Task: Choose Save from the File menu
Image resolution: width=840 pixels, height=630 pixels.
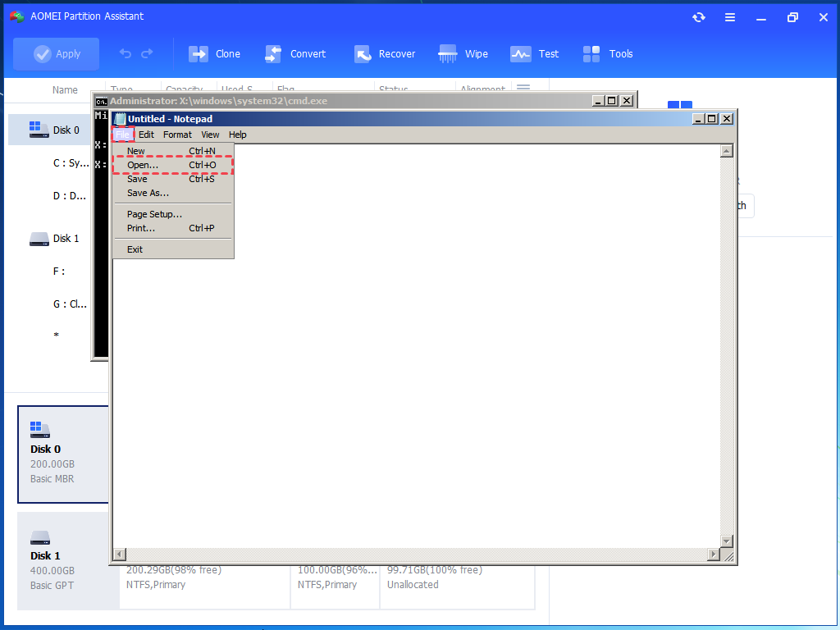Action: coord(173,179)
